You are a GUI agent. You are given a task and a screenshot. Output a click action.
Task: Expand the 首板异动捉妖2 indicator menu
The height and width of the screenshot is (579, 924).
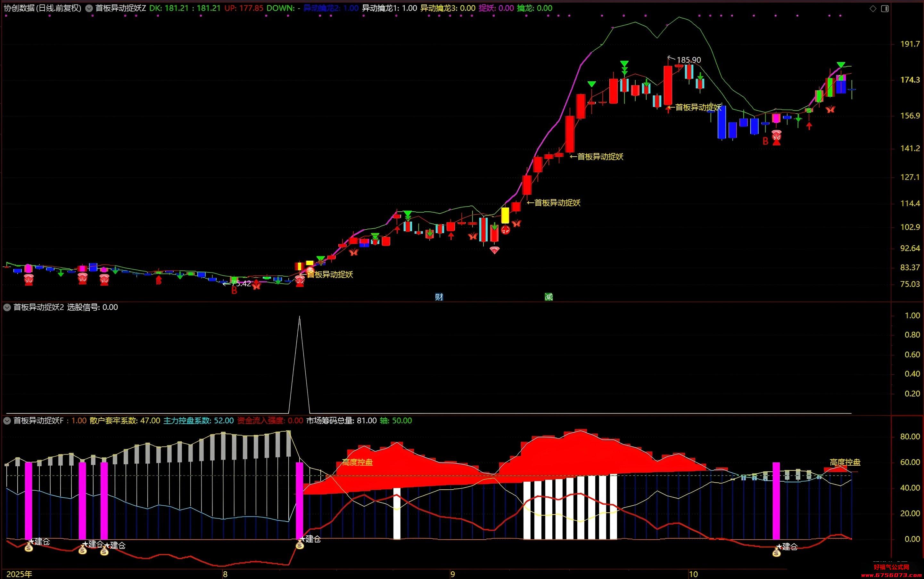7,307
